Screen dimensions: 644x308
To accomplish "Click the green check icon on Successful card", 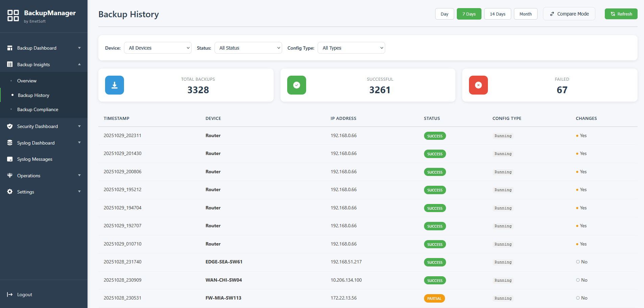I will pyautogui.click(x=296, y=85).
